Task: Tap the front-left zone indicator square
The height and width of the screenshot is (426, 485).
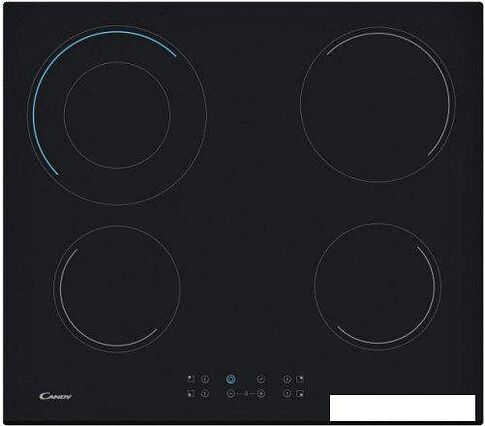Action: coord(191,394)
